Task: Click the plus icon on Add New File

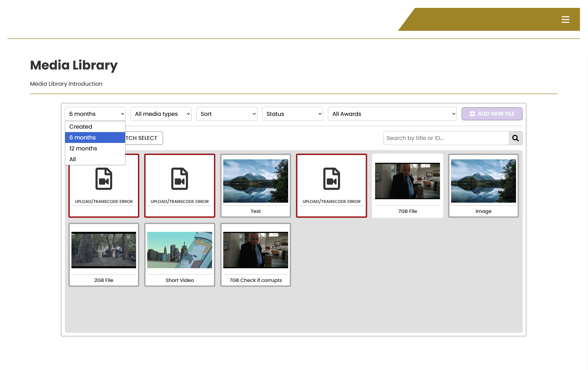Action: pos(472,114)
